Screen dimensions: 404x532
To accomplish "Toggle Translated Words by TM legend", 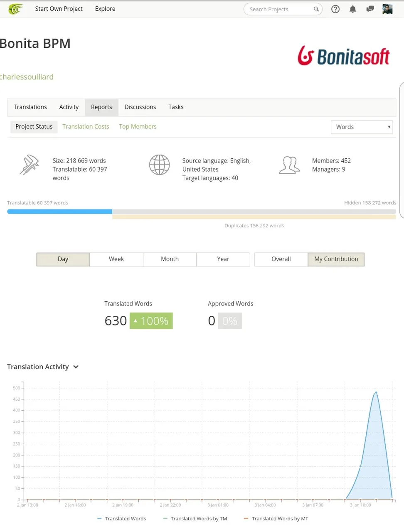I will pyautogui.click(x=195, y=519).
